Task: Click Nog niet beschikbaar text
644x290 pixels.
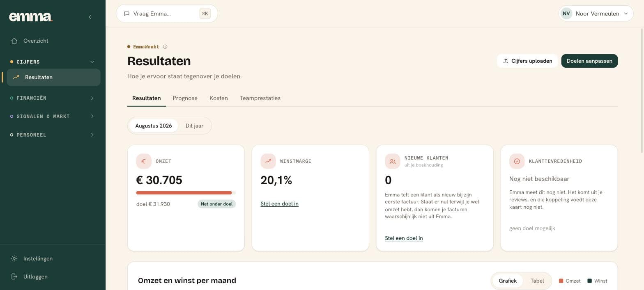Action: click(x=539, y=179)
